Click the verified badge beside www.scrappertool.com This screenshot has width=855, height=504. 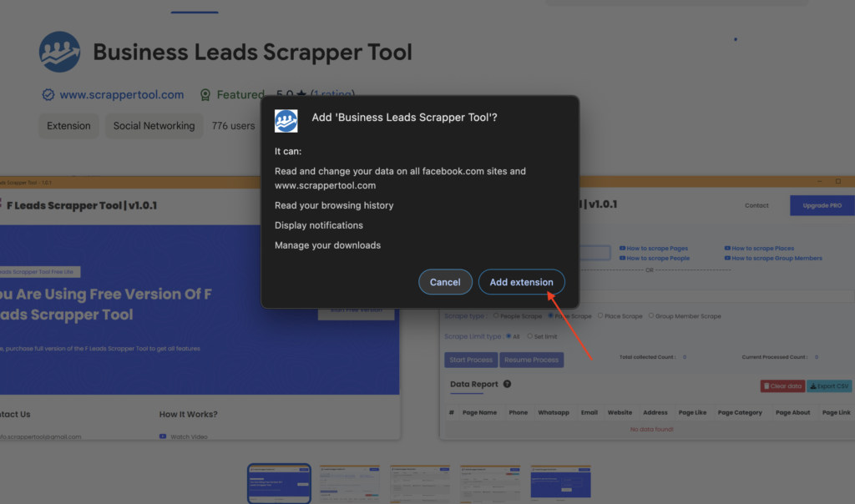pos(48,94)
